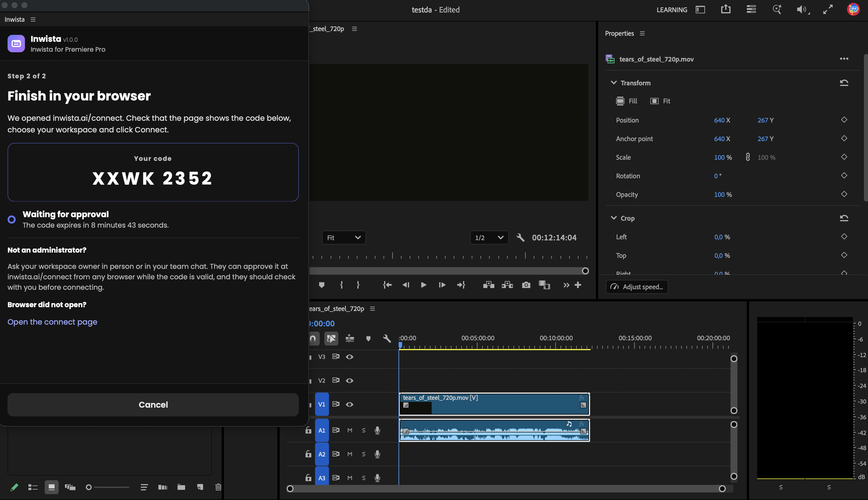Click the Cancel button in Inwista

[x=153, y=405]
